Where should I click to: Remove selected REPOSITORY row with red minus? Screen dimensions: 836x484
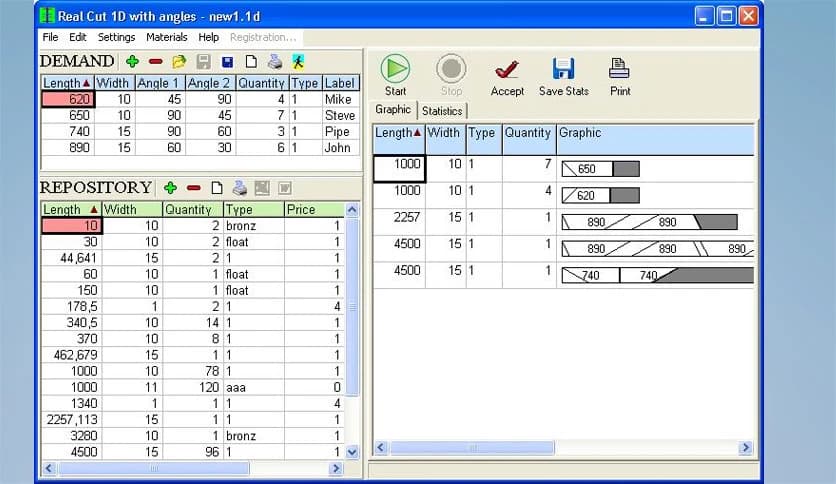pos(194,188)
